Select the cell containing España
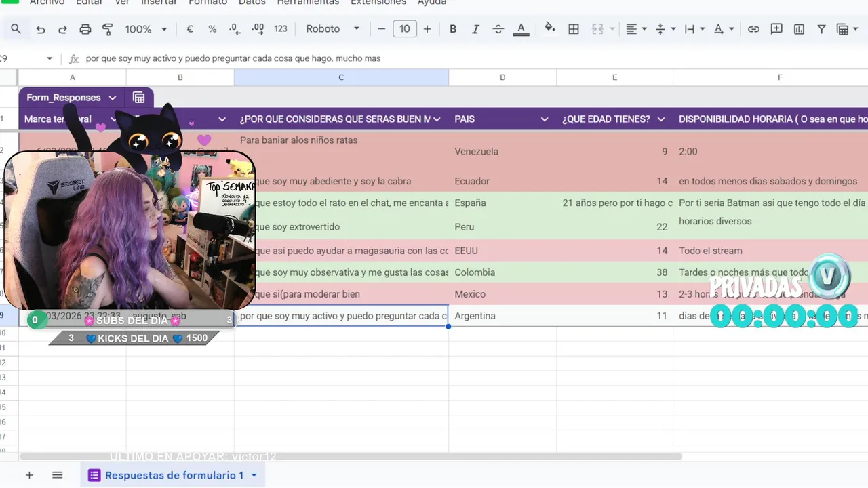The image size is (868, 488). 502,203
